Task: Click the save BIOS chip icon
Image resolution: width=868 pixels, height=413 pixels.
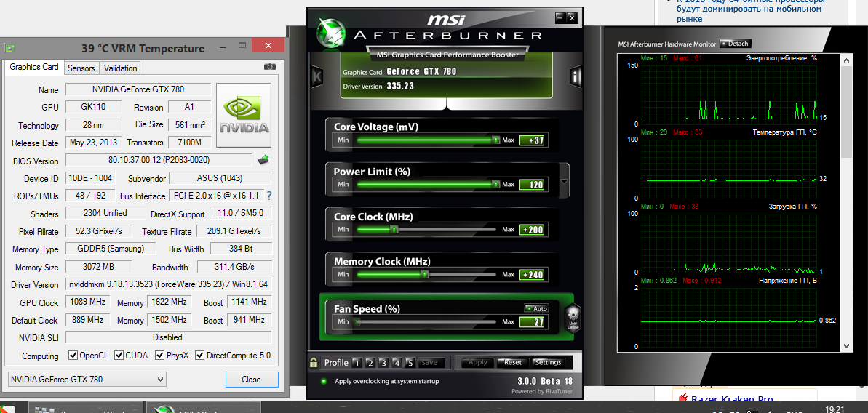Action: point(264,160)
